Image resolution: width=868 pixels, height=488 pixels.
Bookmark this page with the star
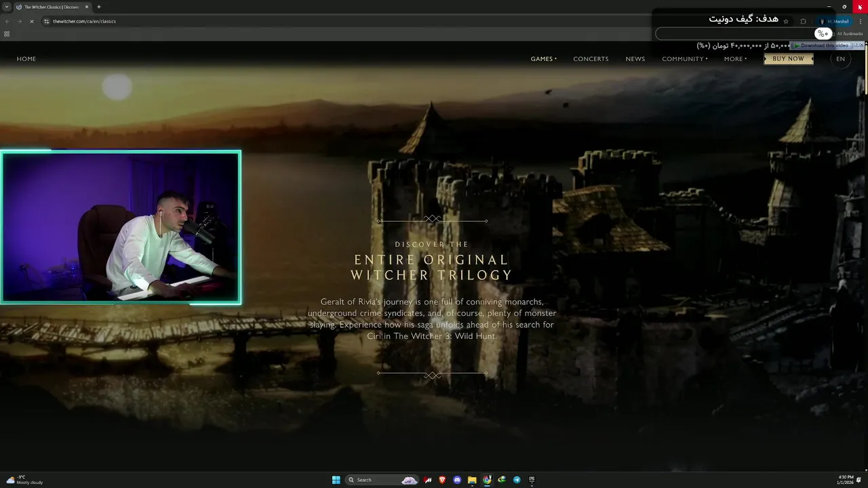[786, 21]
